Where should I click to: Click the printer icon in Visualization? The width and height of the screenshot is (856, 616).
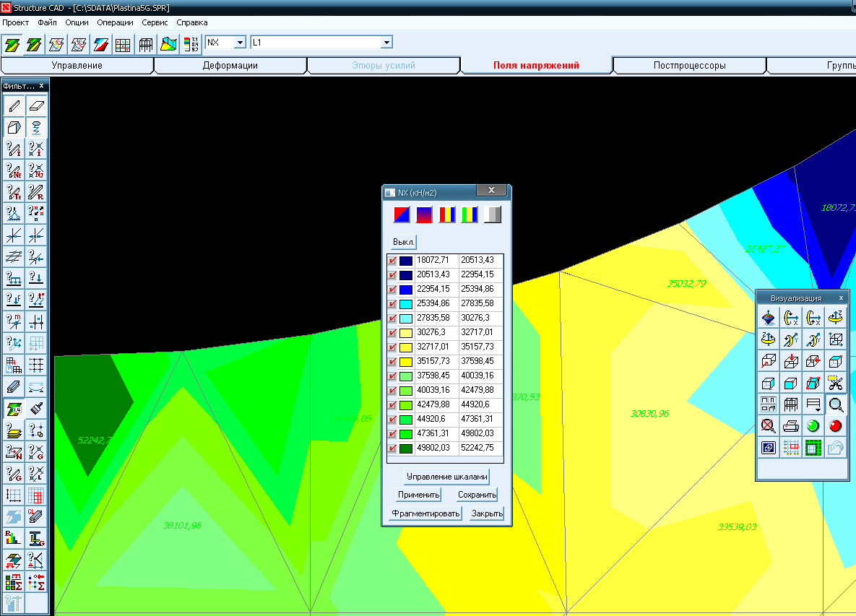click(x=790, y=425)
